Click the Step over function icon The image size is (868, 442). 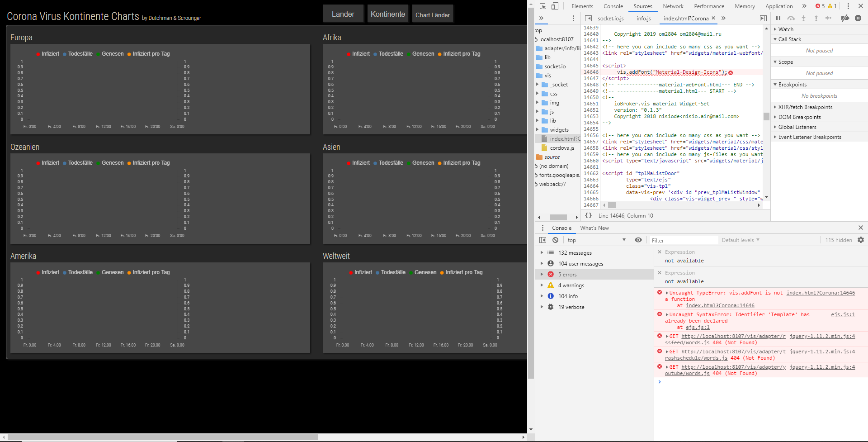point(791,18)
